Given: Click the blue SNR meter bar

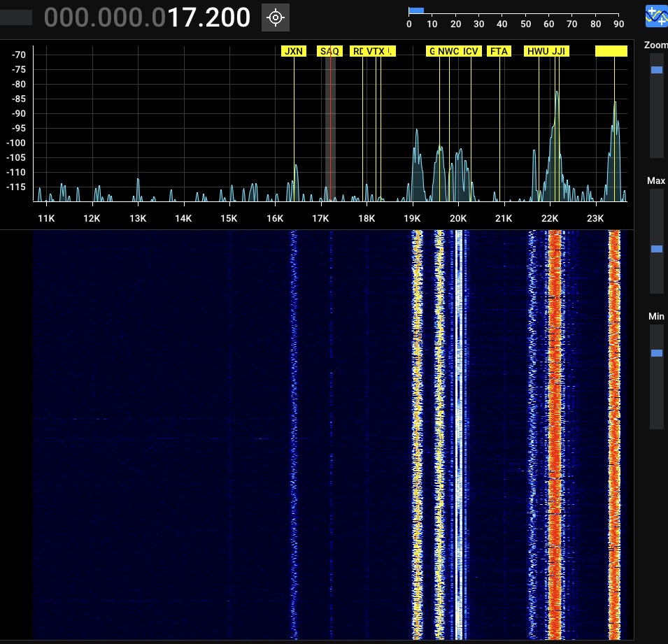Looking at the screenshot, I should coord(416,10).
